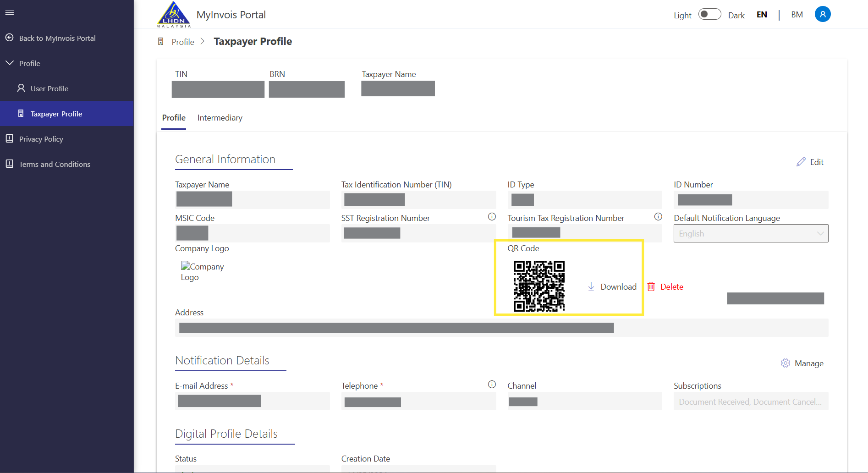Switch to the Intermediary tab
868x473 pixels.
(220, 118)
